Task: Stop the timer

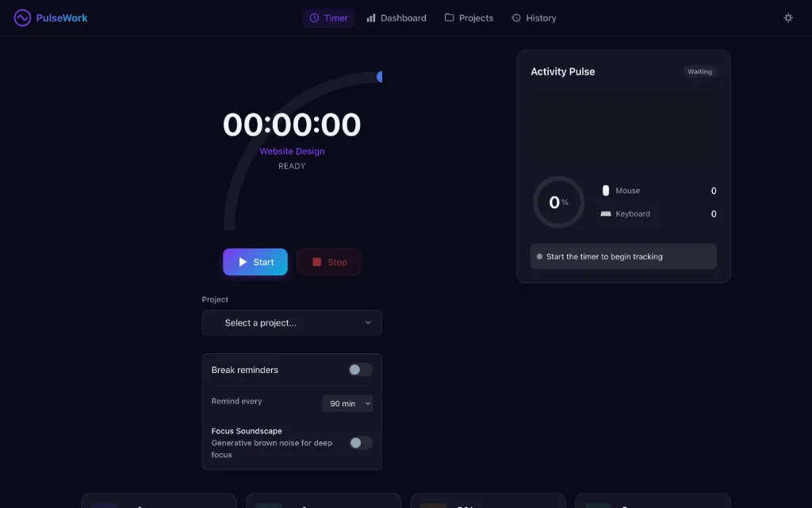Action: tap(329, 262)
